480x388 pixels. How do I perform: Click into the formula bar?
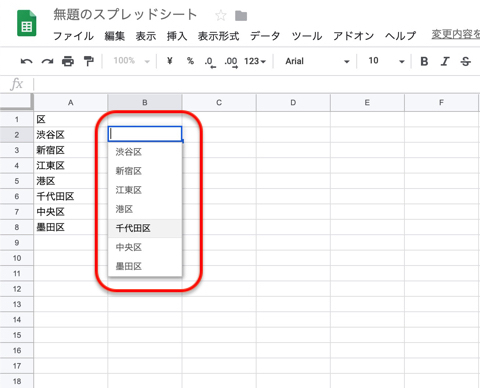click(257, 84)
